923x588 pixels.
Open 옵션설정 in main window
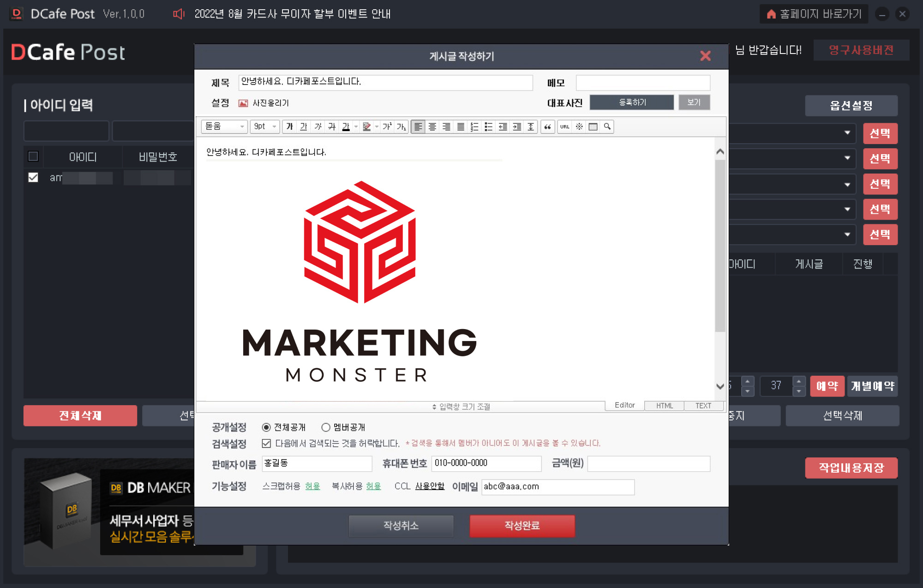click(x=851, y=106)
